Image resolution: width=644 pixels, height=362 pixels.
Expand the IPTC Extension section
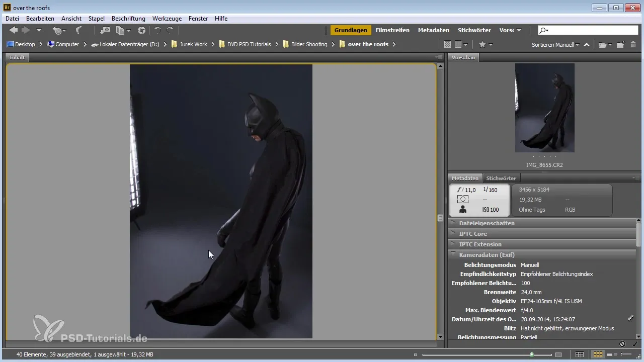[542, 244]
